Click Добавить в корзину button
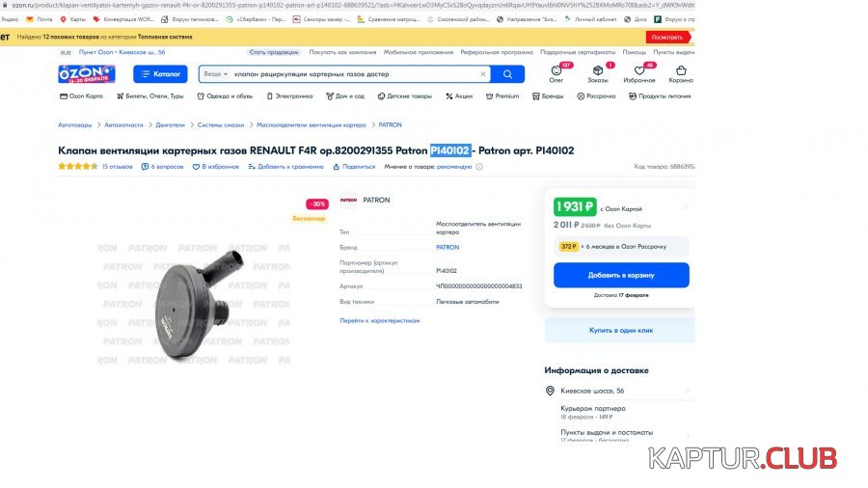 click(621, 275)
